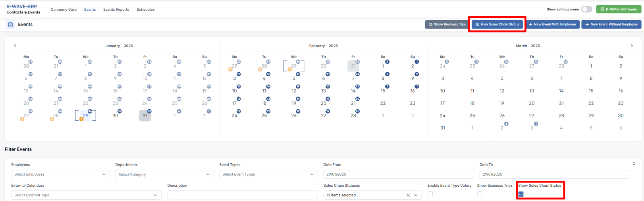Viewport: 644px width, 201px height.
Task: Clear selected Sales Chain Statuses with X icon
Action: coord(408,195)
